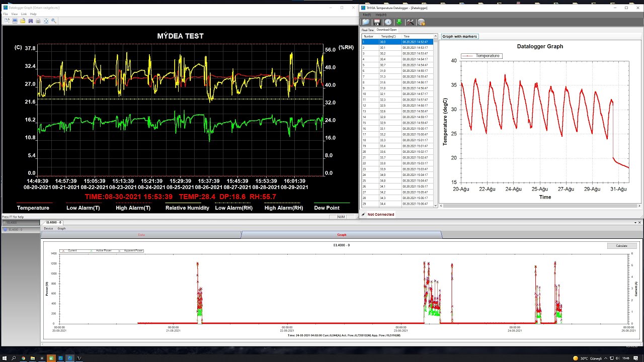
Task: Click the fit-to-window arrows icon
Action: tap(46, 21)
